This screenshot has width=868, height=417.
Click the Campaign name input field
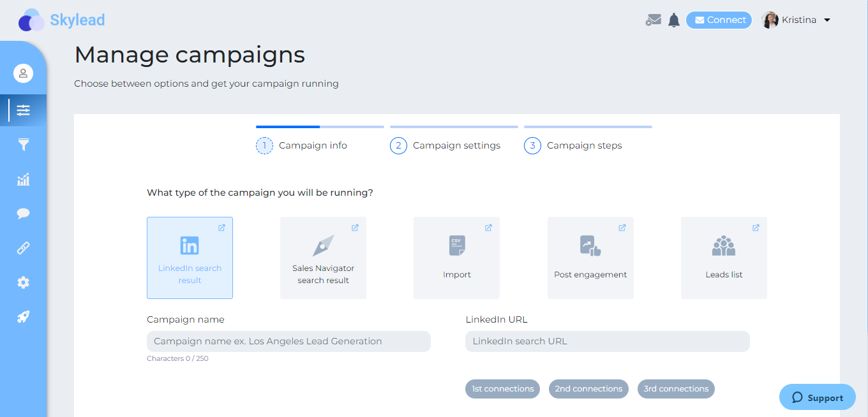pyautogui.click(x=288, y=341)
